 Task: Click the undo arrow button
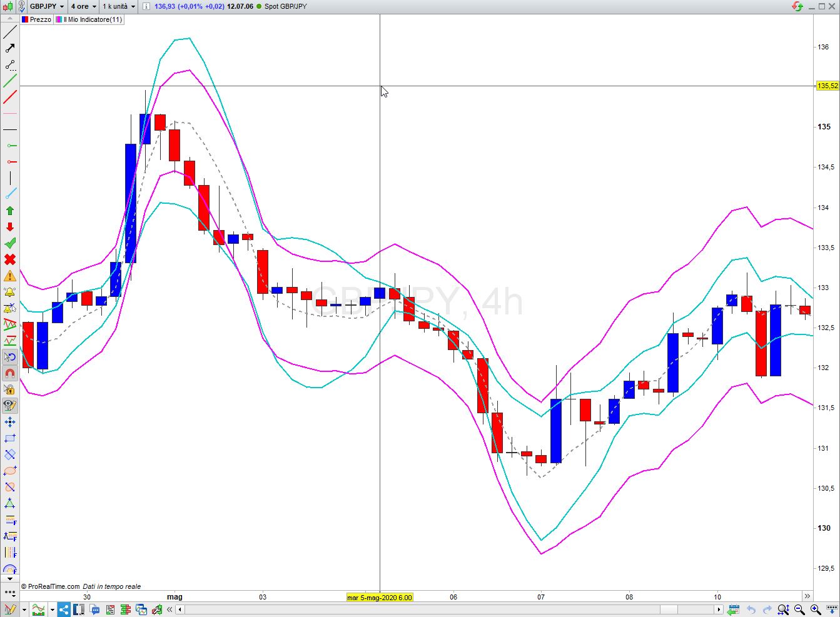click(x=751, y=609)
